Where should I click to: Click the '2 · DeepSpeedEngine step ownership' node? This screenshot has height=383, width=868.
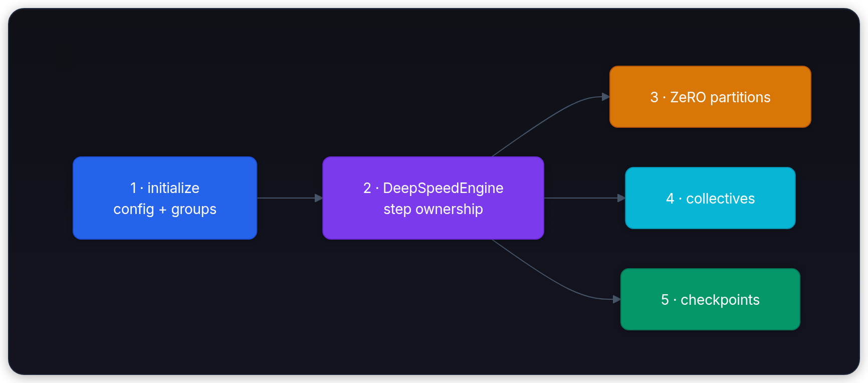[433, 198]
